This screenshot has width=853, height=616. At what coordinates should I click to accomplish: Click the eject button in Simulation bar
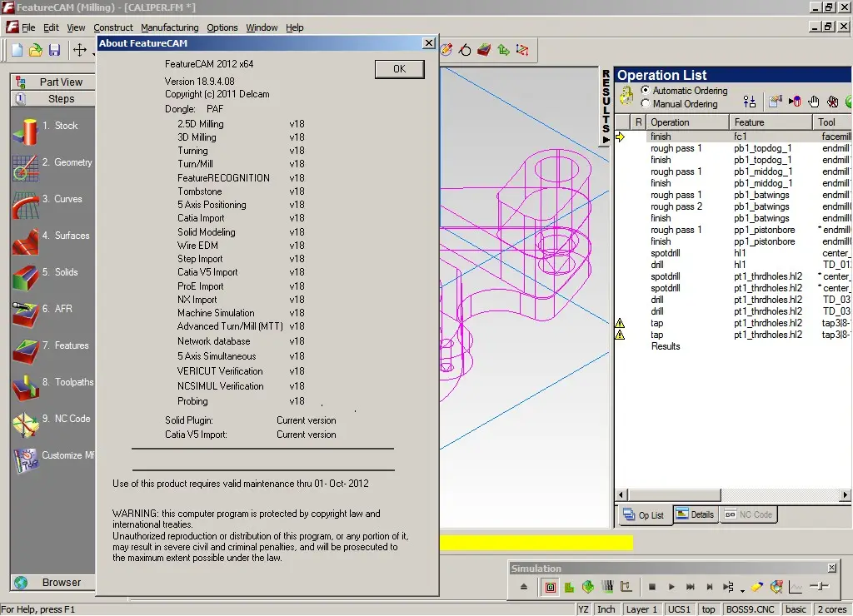coord(524,587)
